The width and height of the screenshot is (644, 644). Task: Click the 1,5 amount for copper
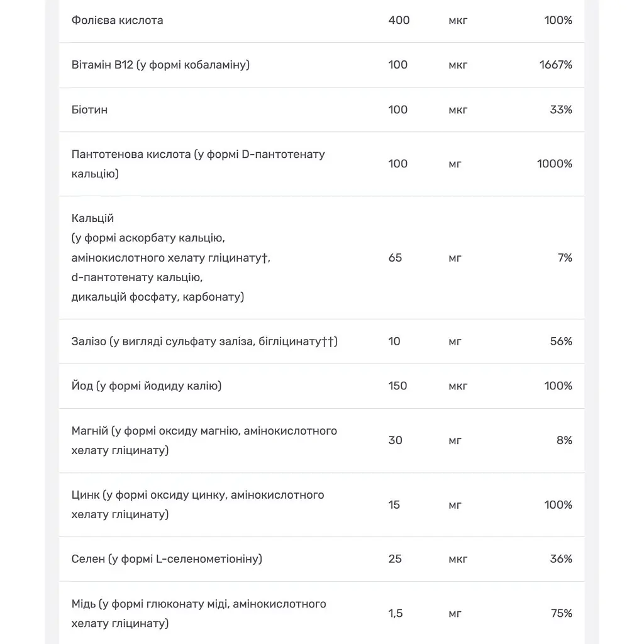coord(396,613)
